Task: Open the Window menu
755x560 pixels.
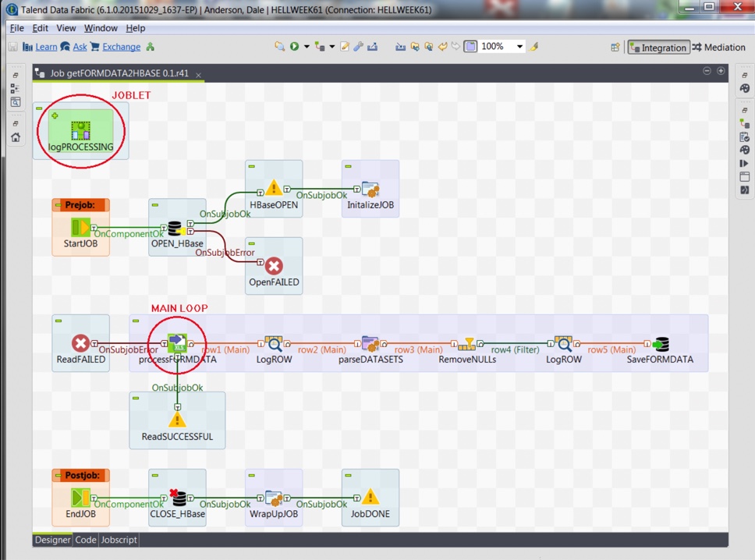Action: pos(101,28)
